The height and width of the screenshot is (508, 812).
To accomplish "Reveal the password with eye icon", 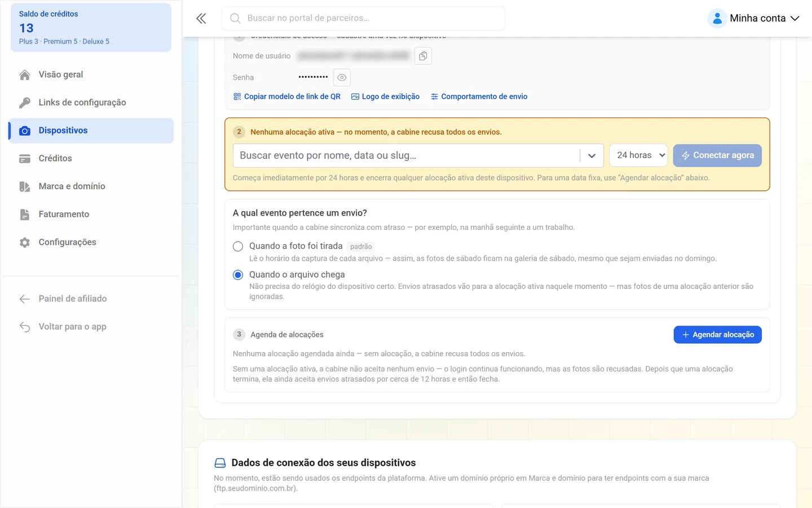I will pyautogui.click(x=342, y=77).
